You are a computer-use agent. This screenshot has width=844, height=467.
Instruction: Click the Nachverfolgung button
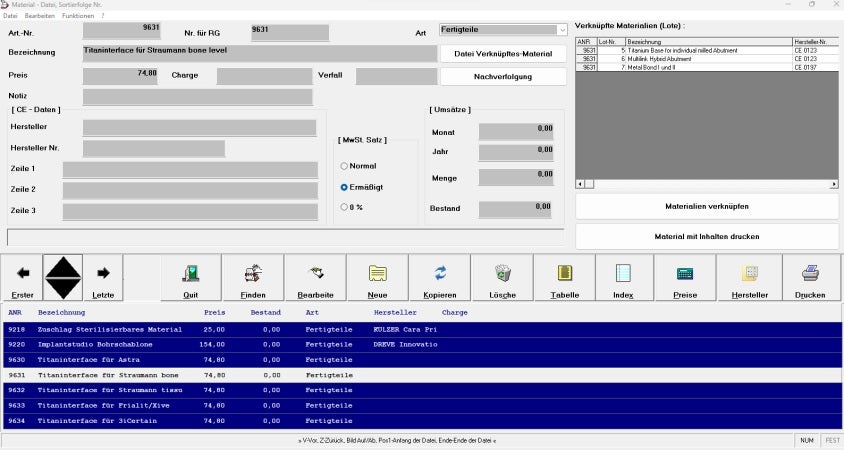tap(503, 76)
